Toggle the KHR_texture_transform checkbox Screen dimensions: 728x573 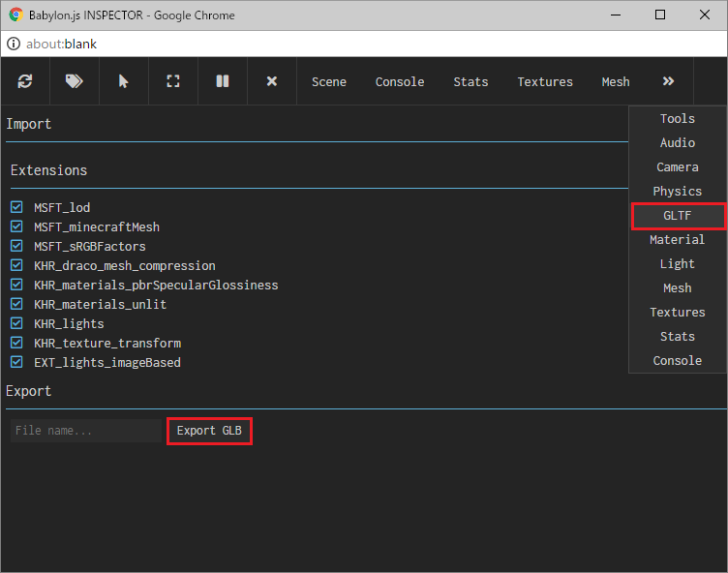(16, 343)
